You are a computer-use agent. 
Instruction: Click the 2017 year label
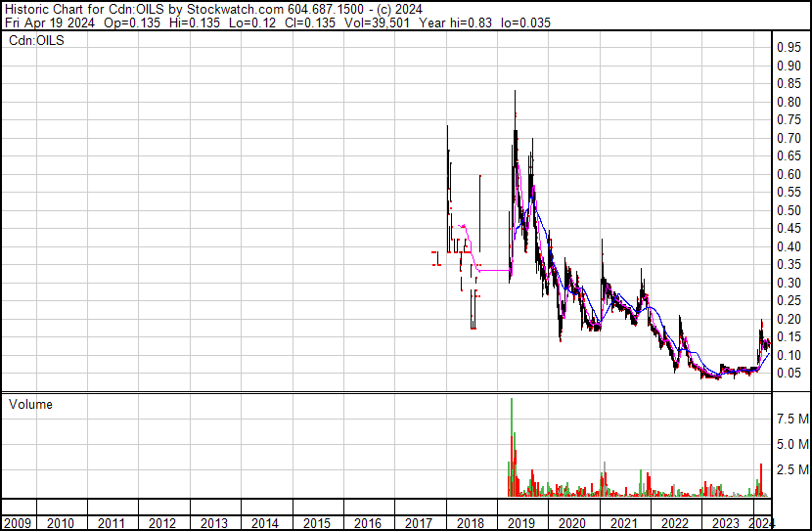[418, 523]
